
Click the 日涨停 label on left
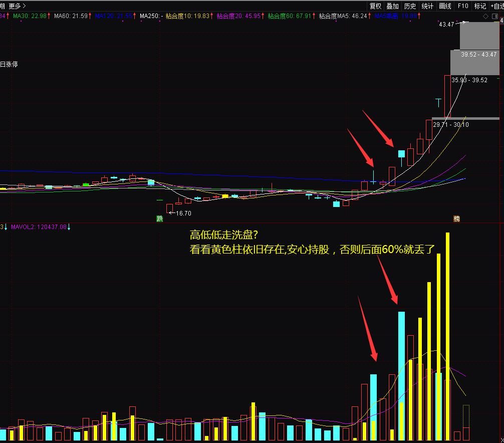click(9, 64)
